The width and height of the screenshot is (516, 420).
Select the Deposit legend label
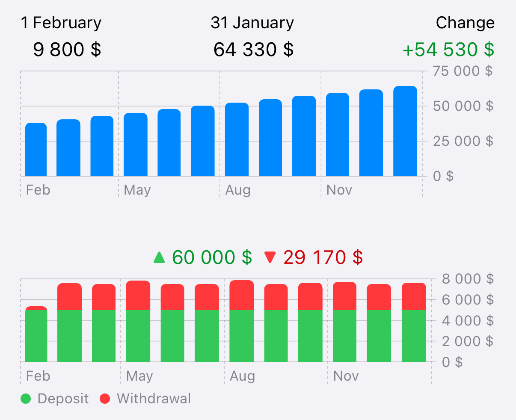[x=63, y=399]
